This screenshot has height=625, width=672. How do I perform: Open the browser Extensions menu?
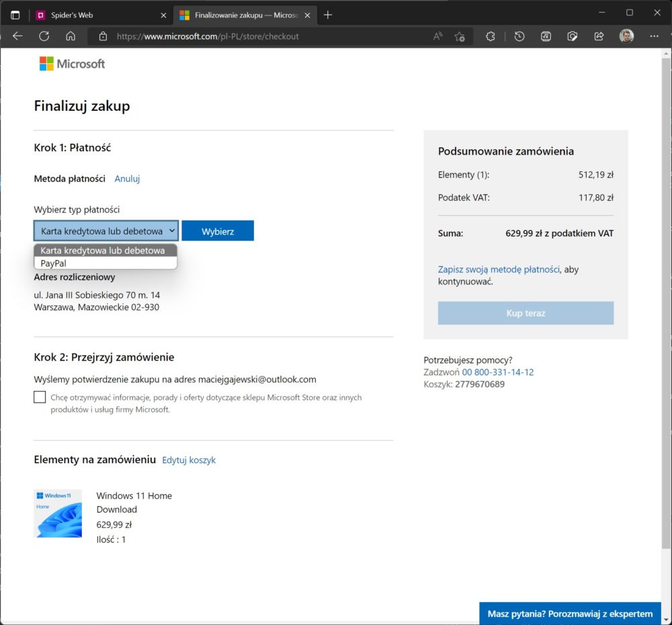491,36
